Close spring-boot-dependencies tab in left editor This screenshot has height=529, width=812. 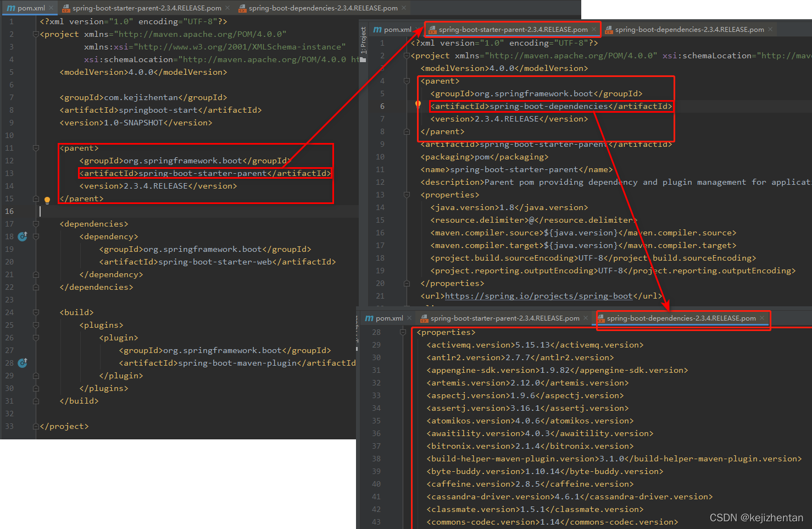click(404, 8)
